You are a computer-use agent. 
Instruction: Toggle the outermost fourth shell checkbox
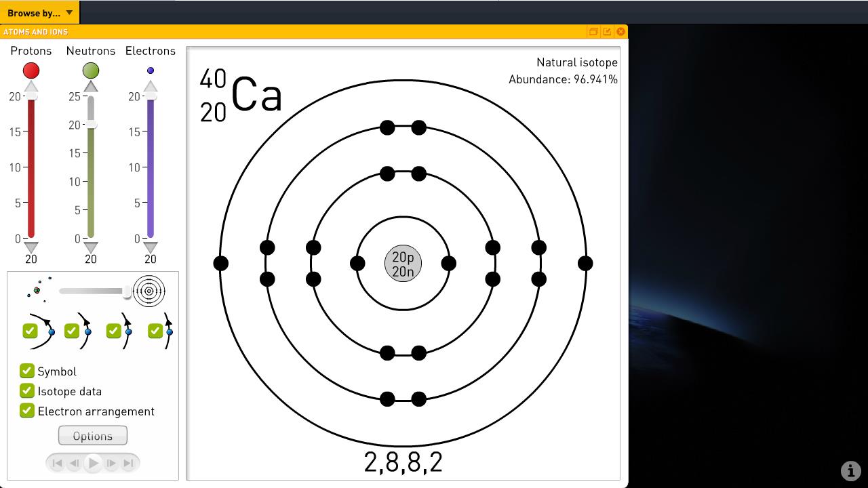(x=155, y=331)
